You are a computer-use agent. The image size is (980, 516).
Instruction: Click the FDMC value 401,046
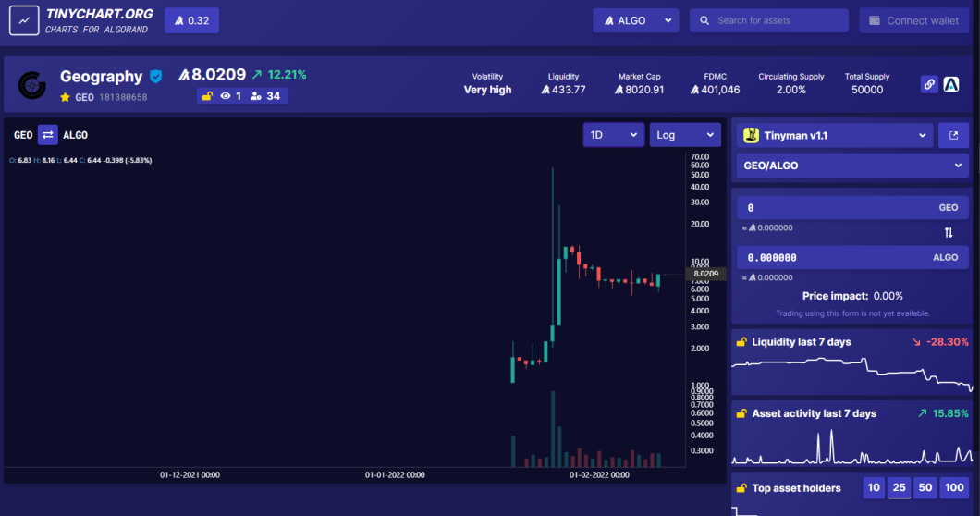tap(715, 90)
